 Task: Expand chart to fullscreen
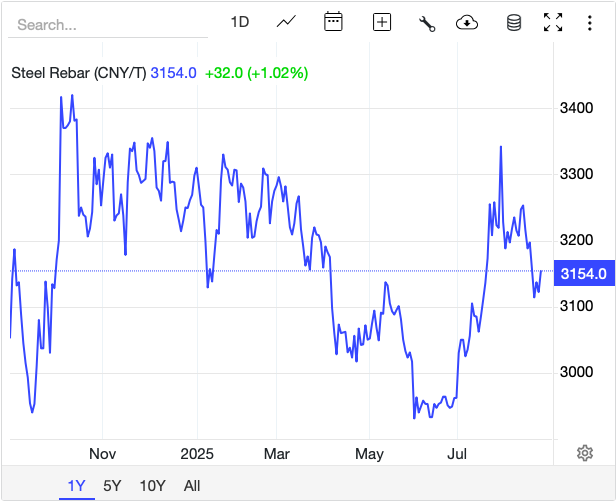(x=553, y=22)
